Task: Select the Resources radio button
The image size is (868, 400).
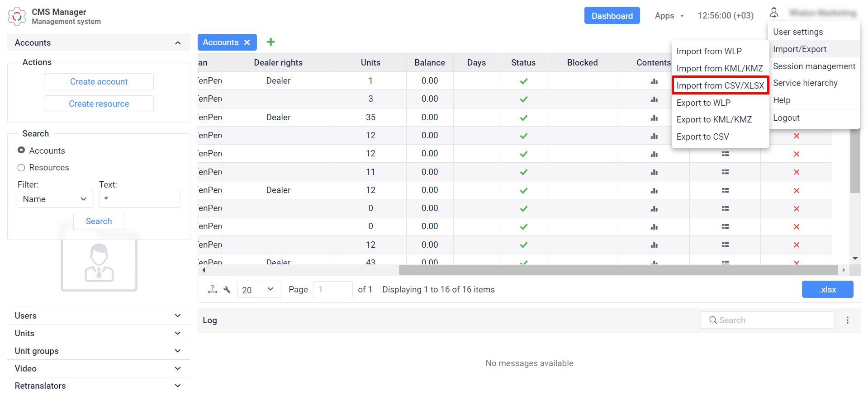Action: tap(21, 168)
